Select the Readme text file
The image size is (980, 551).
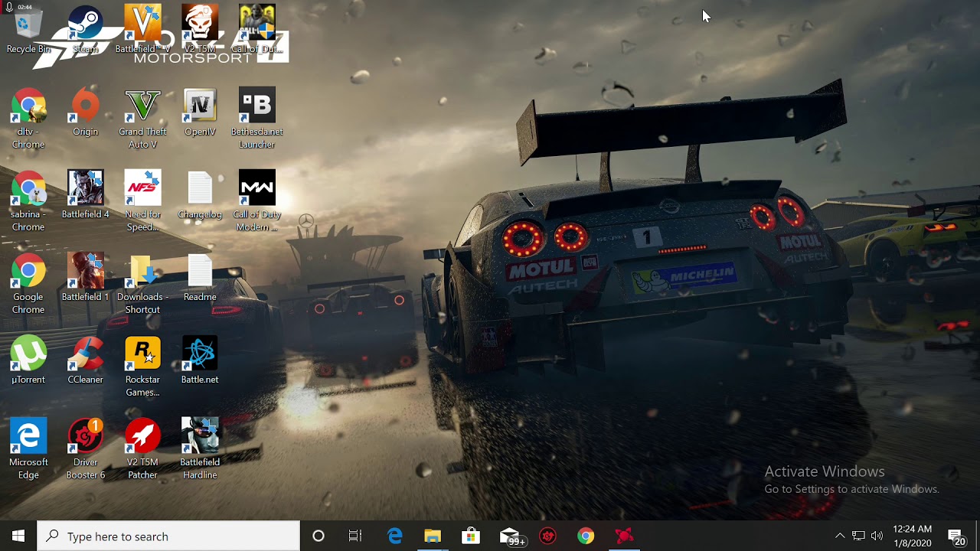tap(200, 279)
